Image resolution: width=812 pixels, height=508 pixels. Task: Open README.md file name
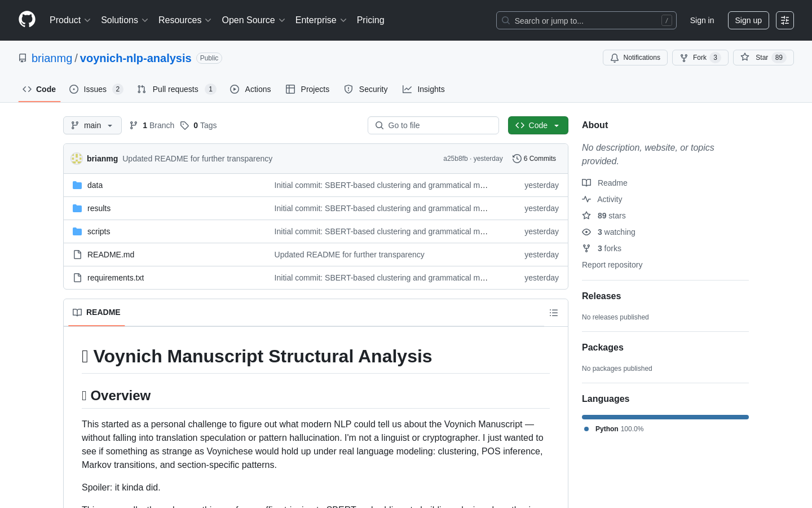point(111,255)
